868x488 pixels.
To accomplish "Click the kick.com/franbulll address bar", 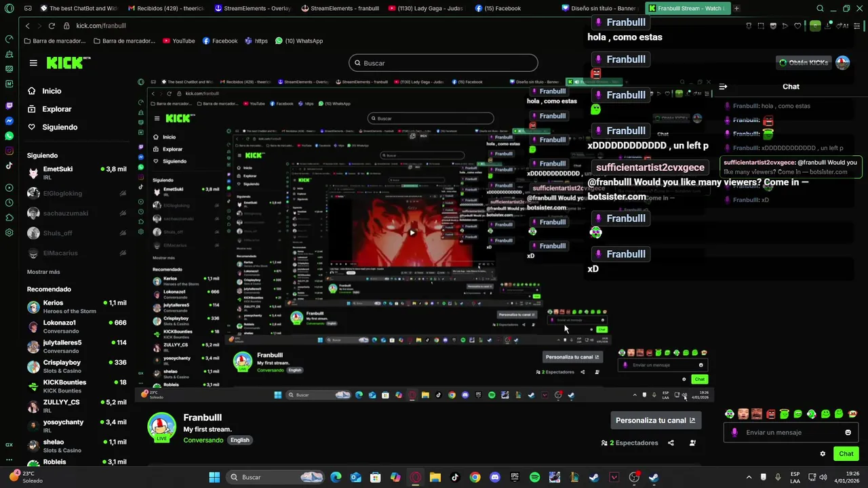I will click(x=100, y=26).
